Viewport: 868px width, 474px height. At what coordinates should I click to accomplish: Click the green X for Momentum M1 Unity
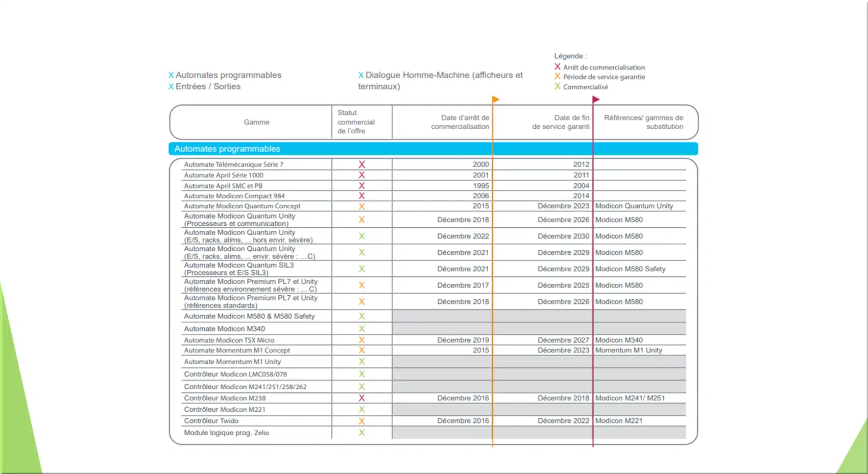click(x=361, y=362)
